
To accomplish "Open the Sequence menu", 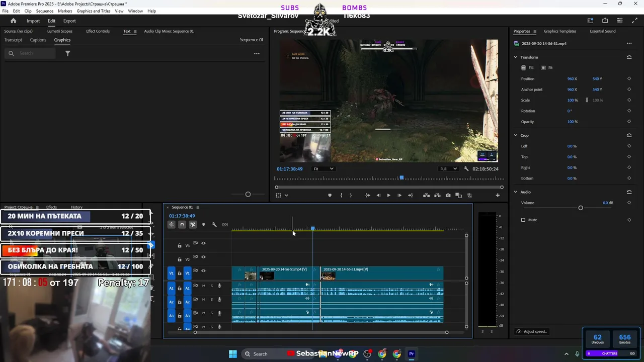I will (x=45, y=11).
